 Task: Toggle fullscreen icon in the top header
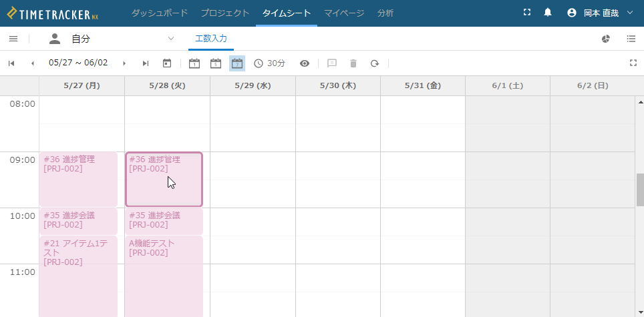pyautogui.click(x=527, y=13)
